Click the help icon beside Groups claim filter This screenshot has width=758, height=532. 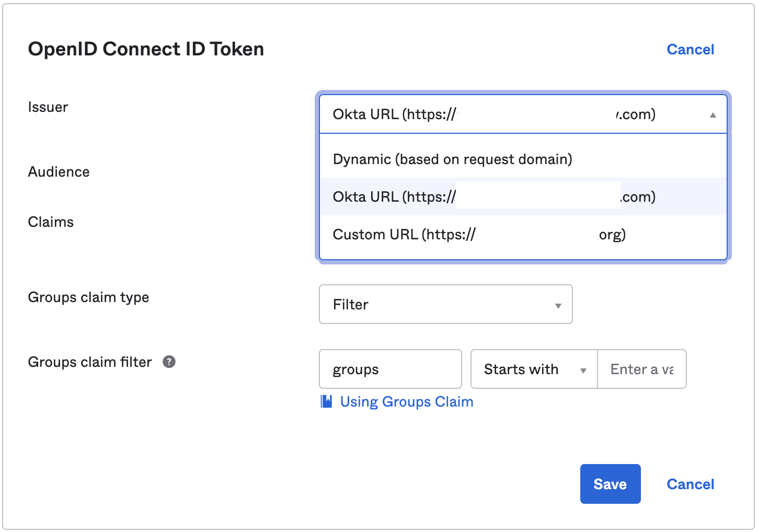pos(169,362)
